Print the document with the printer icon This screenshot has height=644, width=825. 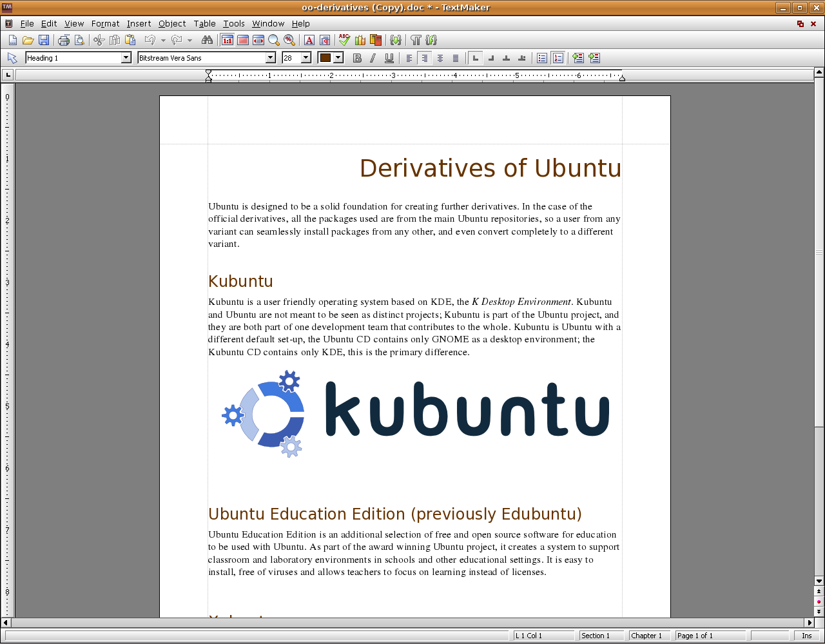(x=64, y=40)
